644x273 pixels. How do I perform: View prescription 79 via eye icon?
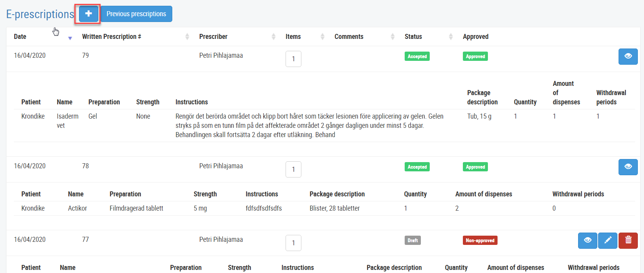[x=628, y=56]
